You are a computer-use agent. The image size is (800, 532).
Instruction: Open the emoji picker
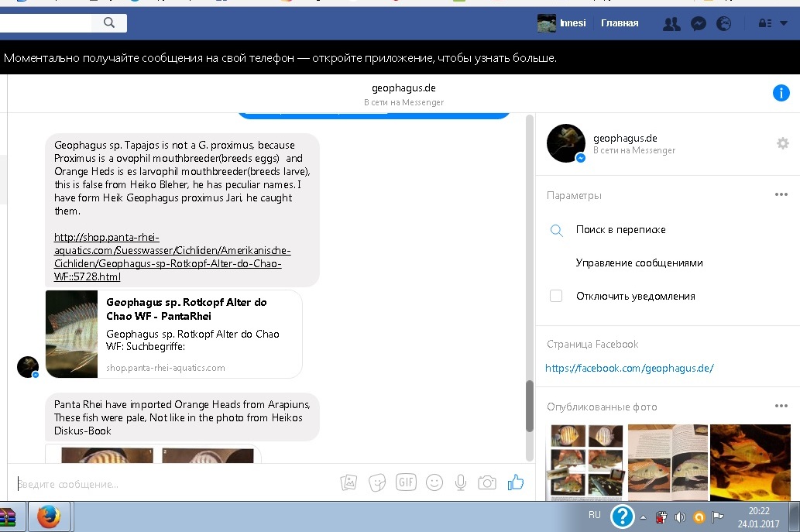(x=434, y=482)
